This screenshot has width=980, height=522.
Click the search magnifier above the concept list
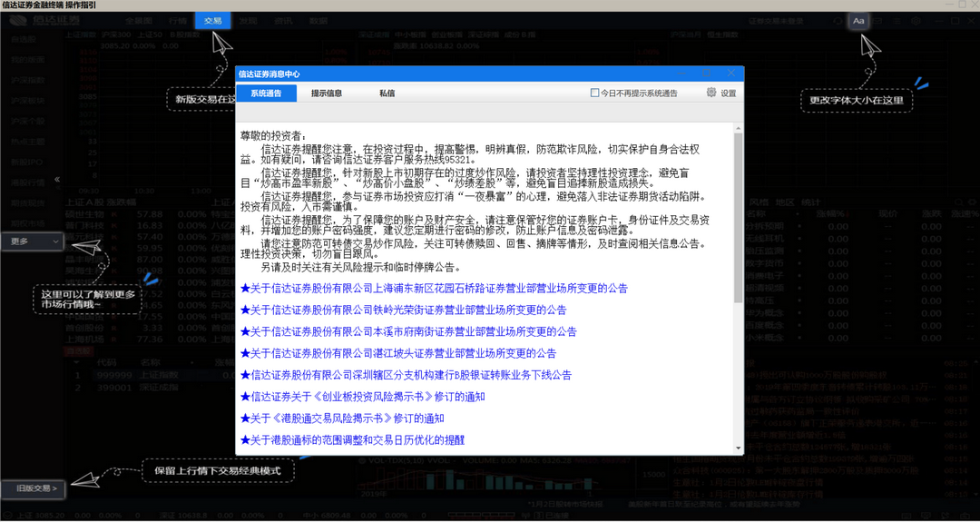(x=958, y=202)
